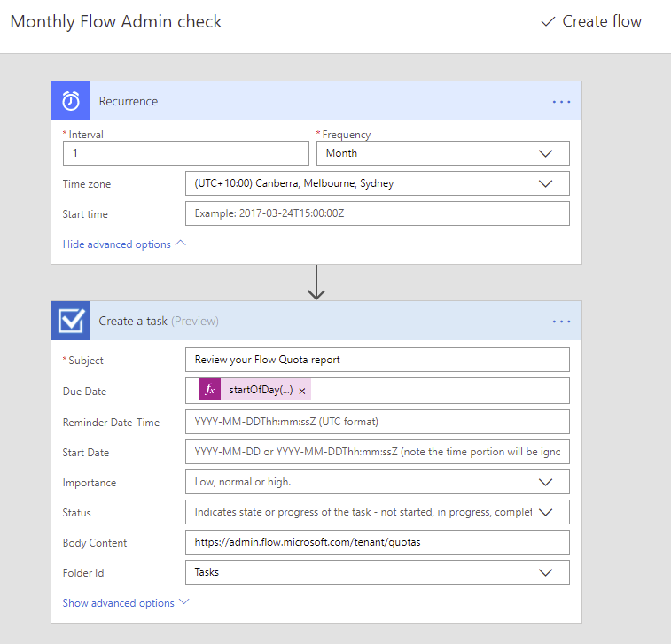Click the Reminder Date-Time input field

click(377, 422)
